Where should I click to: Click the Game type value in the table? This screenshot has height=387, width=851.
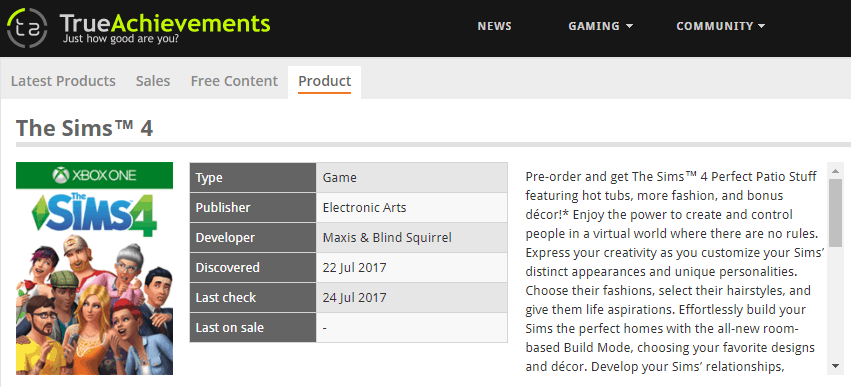click(x=340, y=178)
